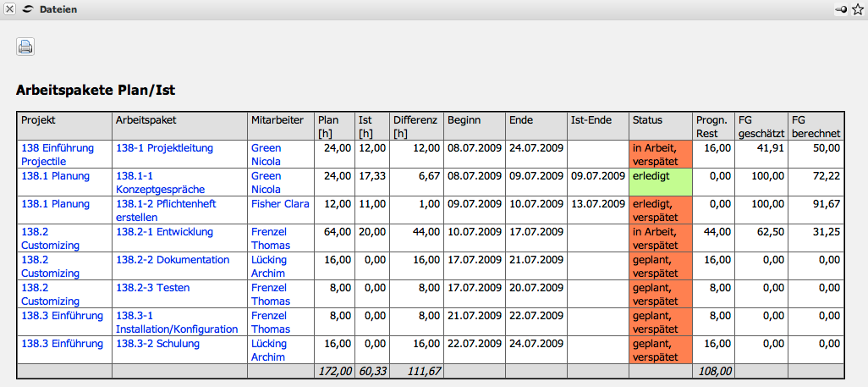The height and width of the screenshot is (387, 868).
Task: Open Frenzel Thomas in Entwicklung row
Action: pyautogui.click(x=271, y=239)
